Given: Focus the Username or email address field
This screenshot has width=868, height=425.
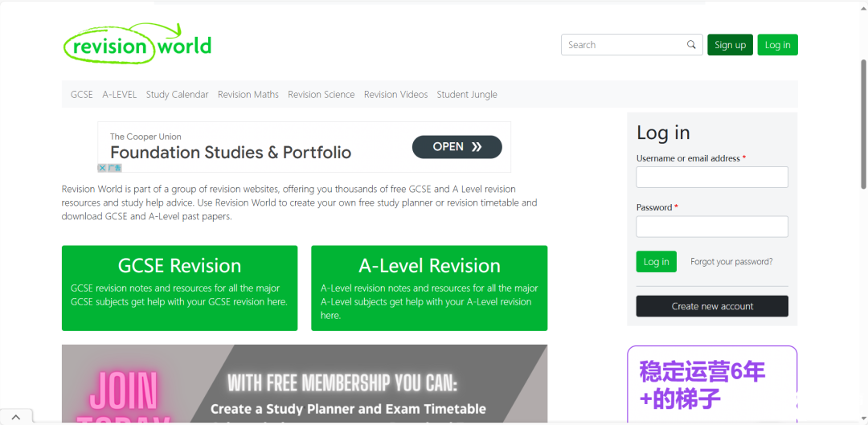Looking at the screenshot, I should pos(712,177).
